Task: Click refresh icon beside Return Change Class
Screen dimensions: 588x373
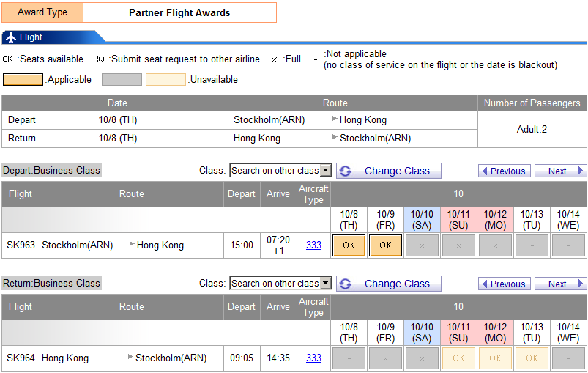Action: click(346, 284)
